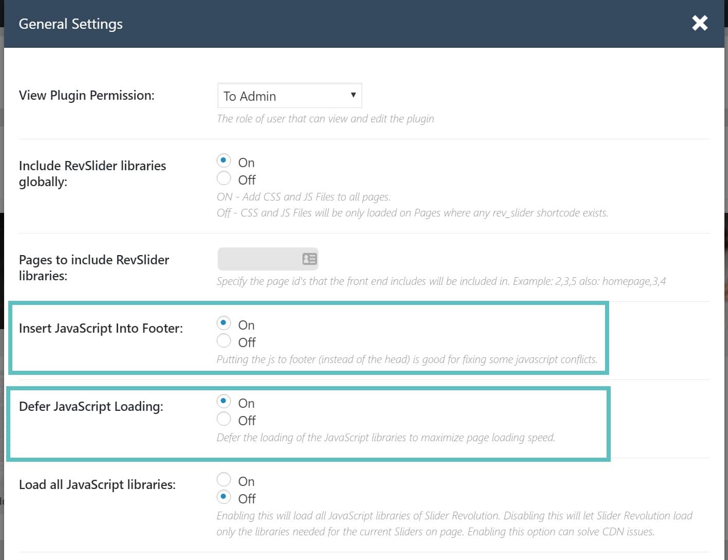Click the Pages to include RevSlider libraries field
Screen dimensions: 728x560
(262, 259)
